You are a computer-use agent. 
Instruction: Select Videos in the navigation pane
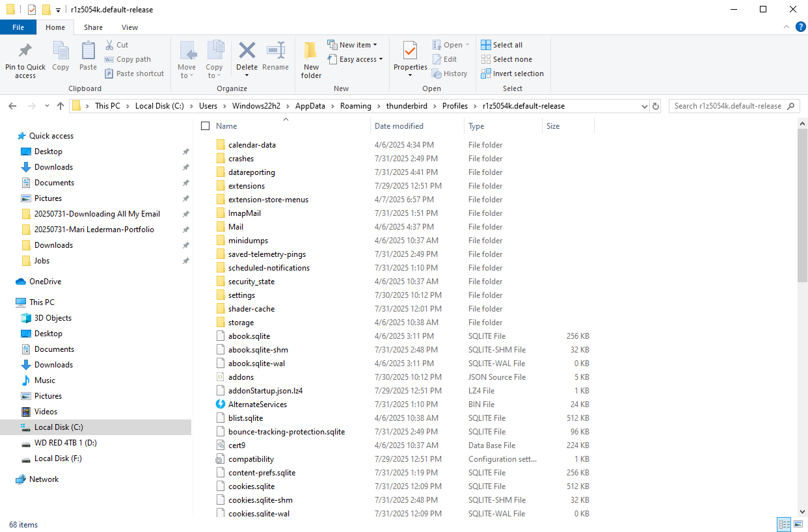(46, 412)
